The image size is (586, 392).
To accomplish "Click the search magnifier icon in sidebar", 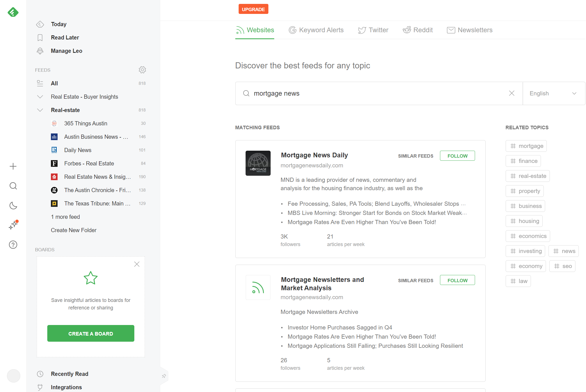I will pos(13,186).
